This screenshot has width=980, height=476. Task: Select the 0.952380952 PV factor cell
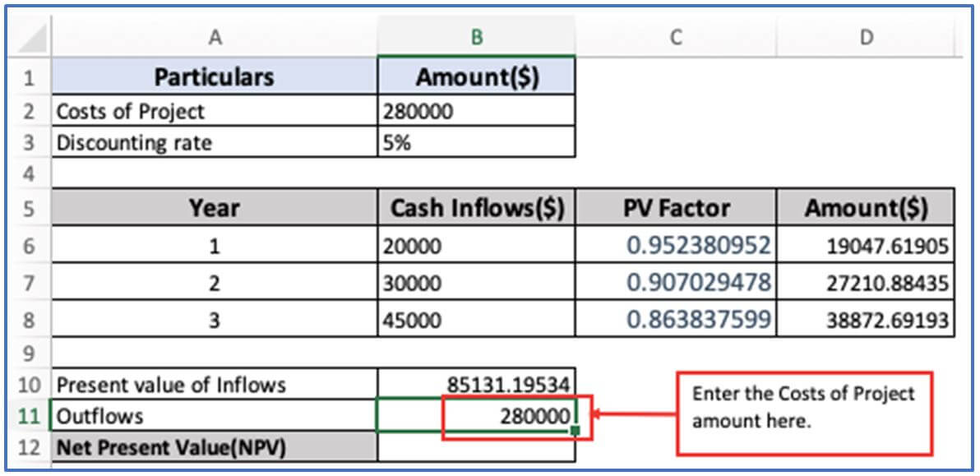(x=675, y=245)
